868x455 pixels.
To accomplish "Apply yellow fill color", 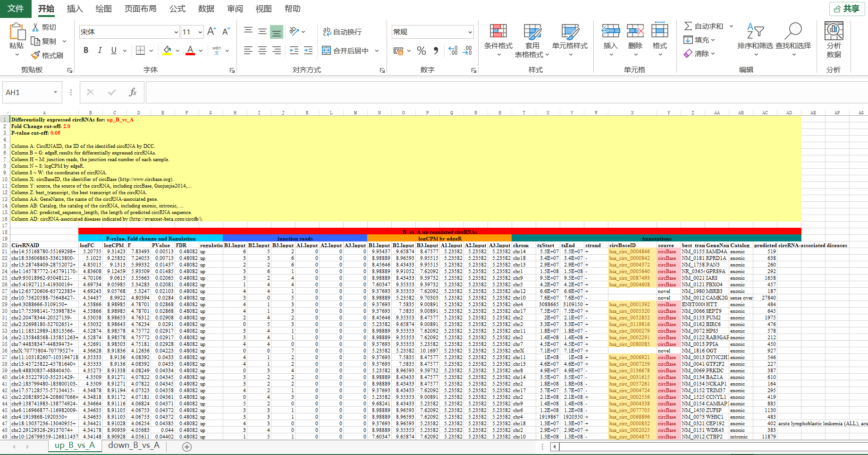I will pos(167,50).
